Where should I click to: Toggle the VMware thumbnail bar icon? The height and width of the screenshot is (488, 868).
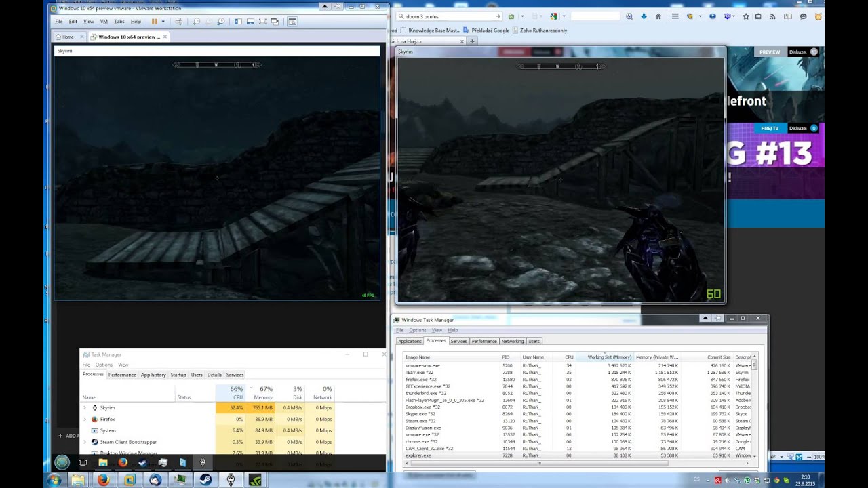(x=250, y=22)
